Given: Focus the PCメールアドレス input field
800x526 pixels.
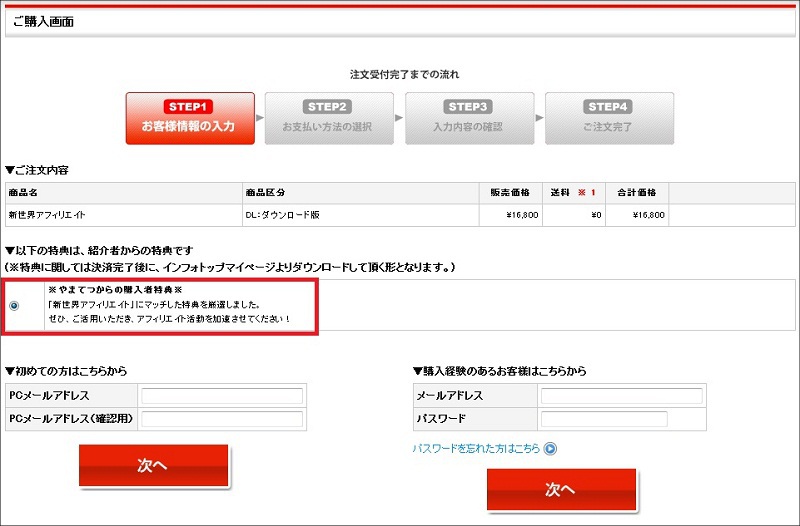Looking at the screenshot, I should tap(222, 396).
